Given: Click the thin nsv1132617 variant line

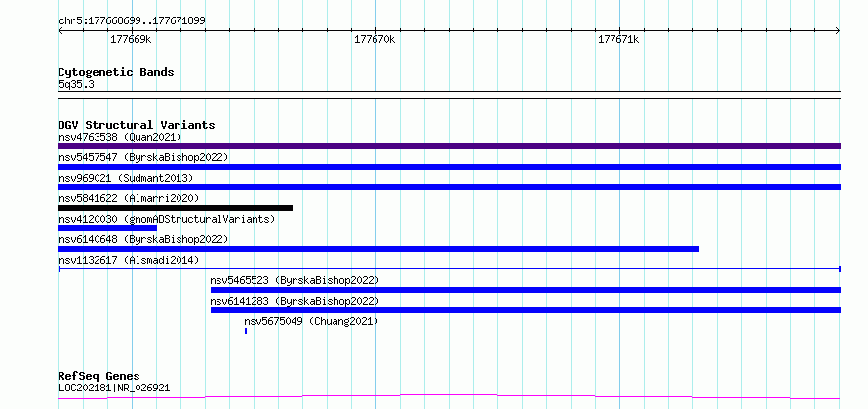Looking at the screenshot, I should click(x=449, y=269).
